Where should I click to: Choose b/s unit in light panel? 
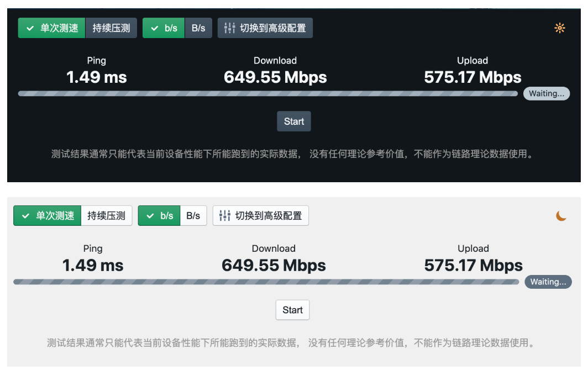pos(159,216)
